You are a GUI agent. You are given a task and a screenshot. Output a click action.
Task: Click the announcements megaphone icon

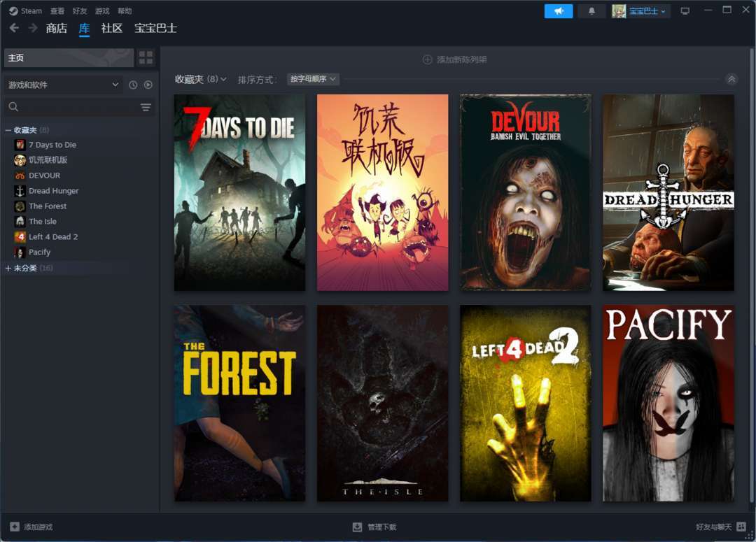559,11
